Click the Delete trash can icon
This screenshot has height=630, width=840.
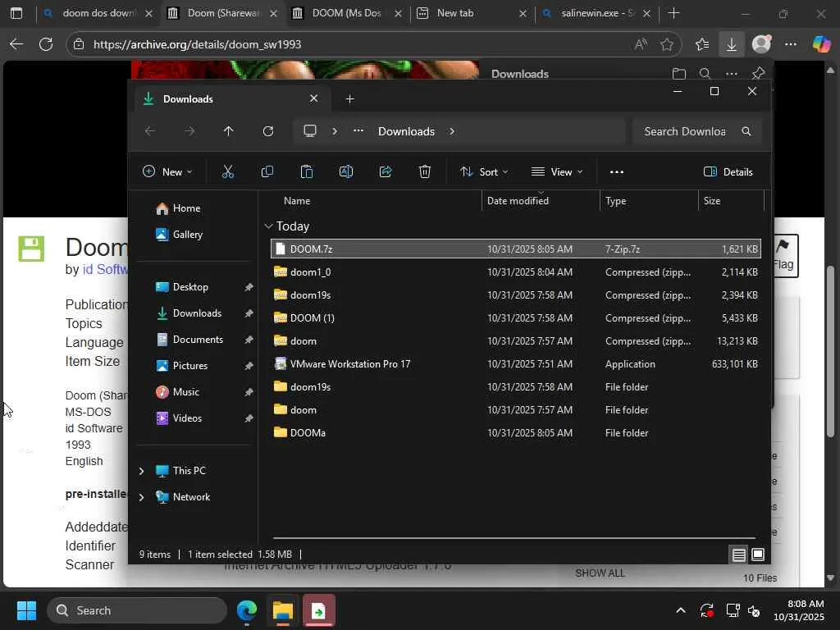[425, 172]
